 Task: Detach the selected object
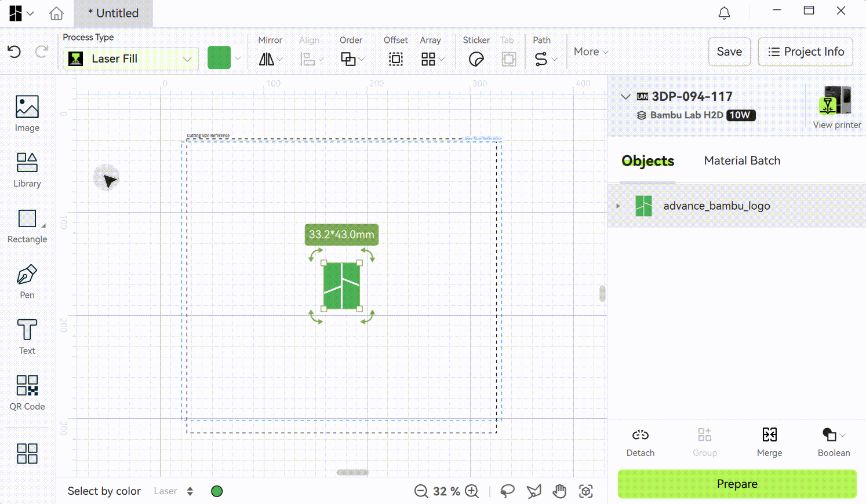click(x=641, y=443)
